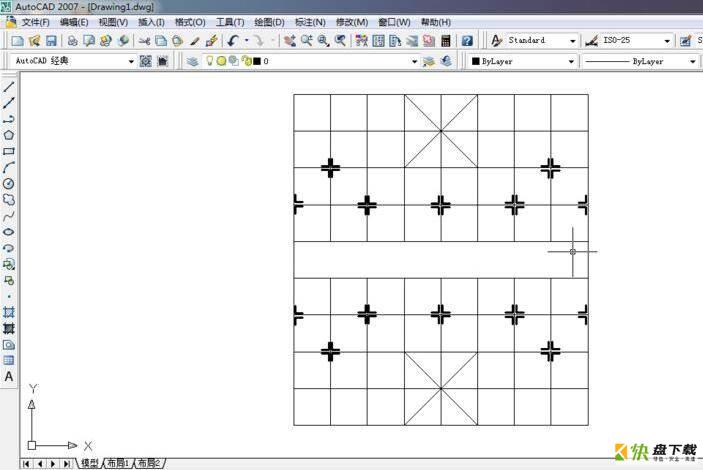Click the black ByLayer color swatch

pos(476,61)
